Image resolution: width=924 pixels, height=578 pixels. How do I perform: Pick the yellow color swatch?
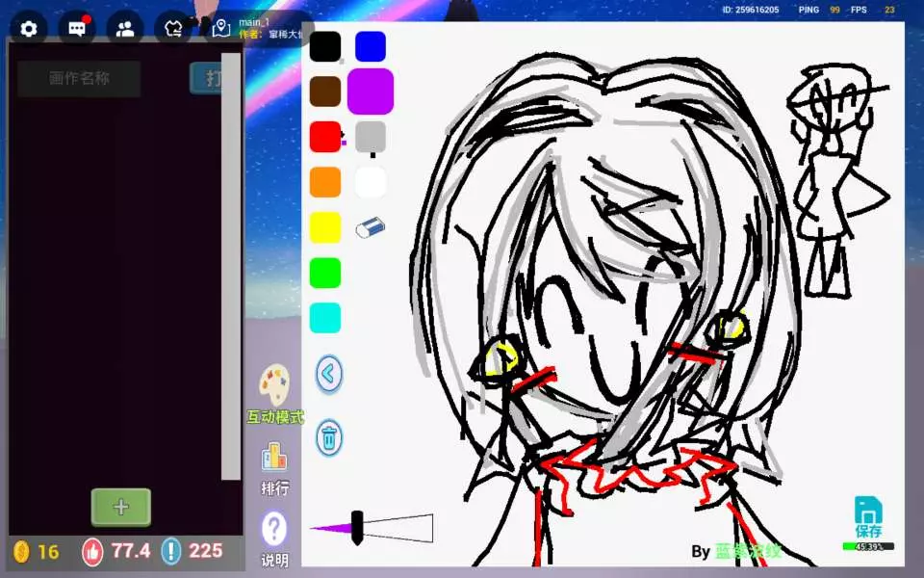(325, 227)
